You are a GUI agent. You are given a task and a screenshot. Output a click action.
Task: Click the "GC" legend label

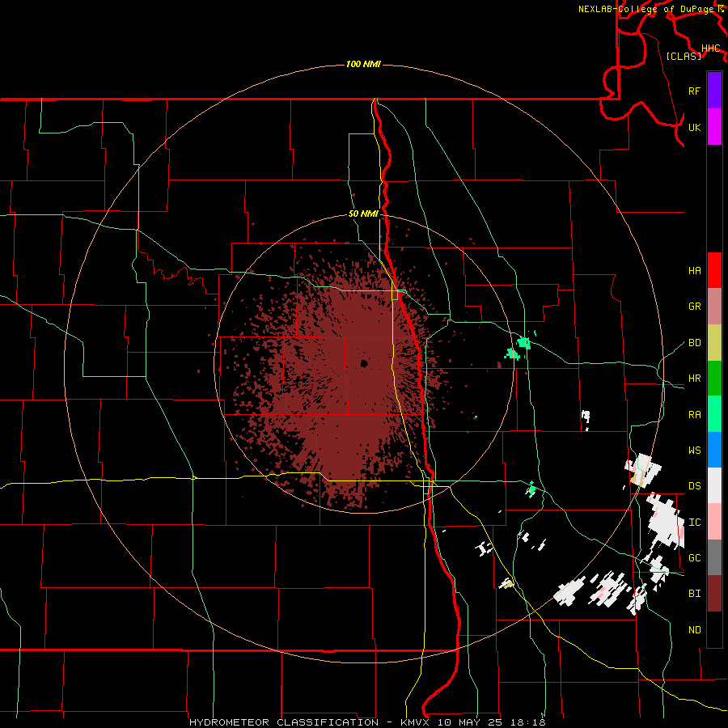pyautogui.click(x=694, y=558)
